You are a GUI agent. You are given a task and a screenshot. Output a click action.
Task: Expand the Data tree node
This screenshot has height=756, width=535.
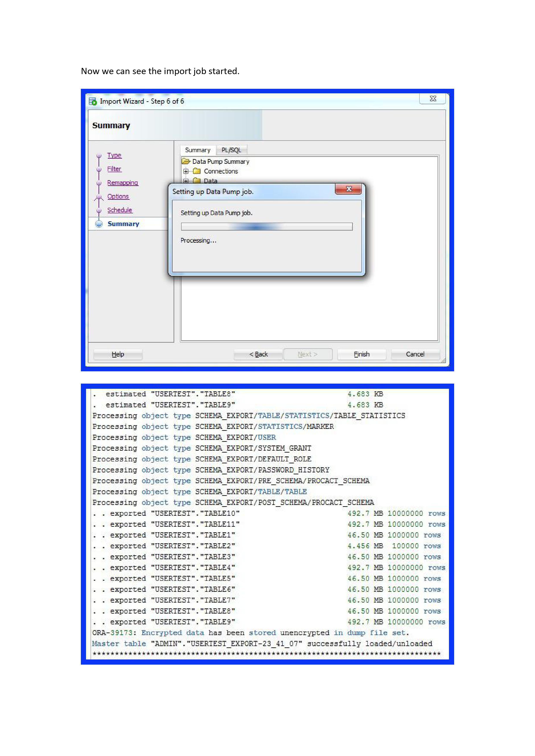186,181
